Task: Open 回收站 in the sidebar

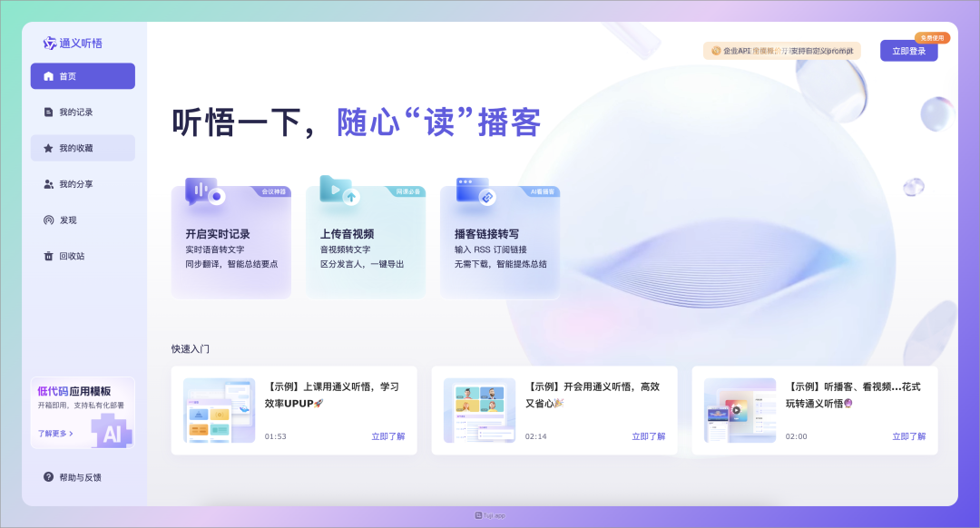Action: point(83,256)
